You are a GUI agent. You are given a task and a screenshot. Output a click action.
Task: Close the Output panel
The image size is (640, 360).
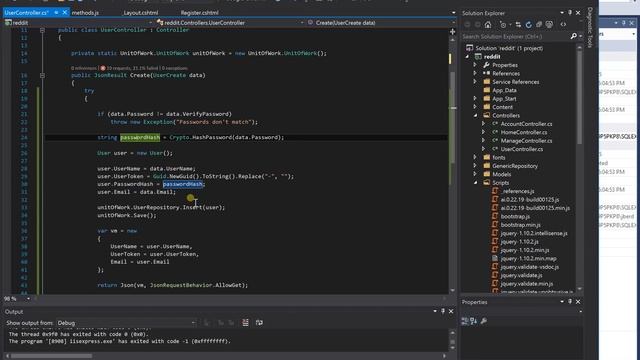451,311
